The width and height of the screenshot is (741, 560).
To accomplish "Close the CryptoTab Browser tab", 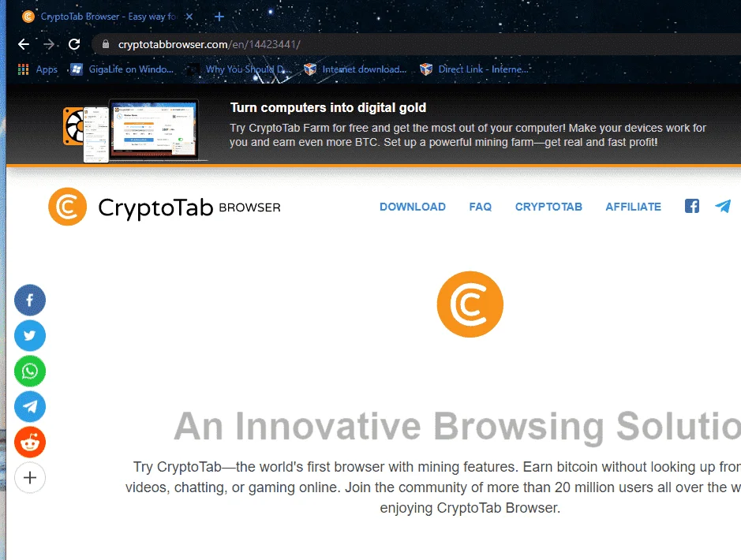I will 189,17.
